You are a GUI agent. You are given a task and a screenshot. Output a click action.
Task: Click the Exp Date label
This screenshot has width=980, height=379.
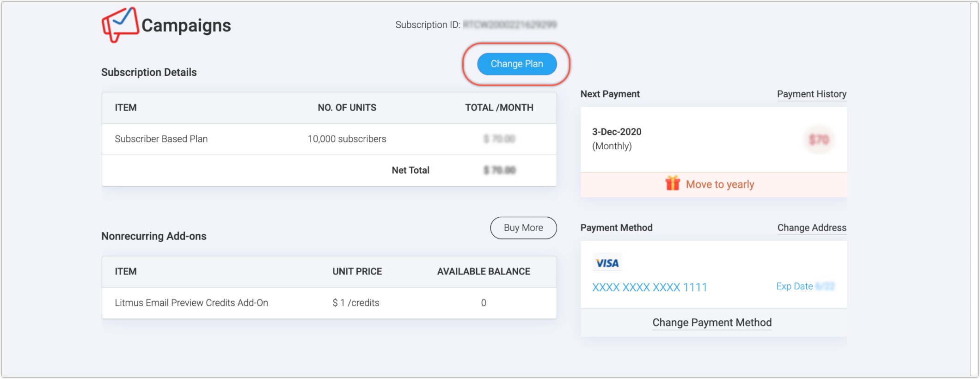(x=794, y=287)
